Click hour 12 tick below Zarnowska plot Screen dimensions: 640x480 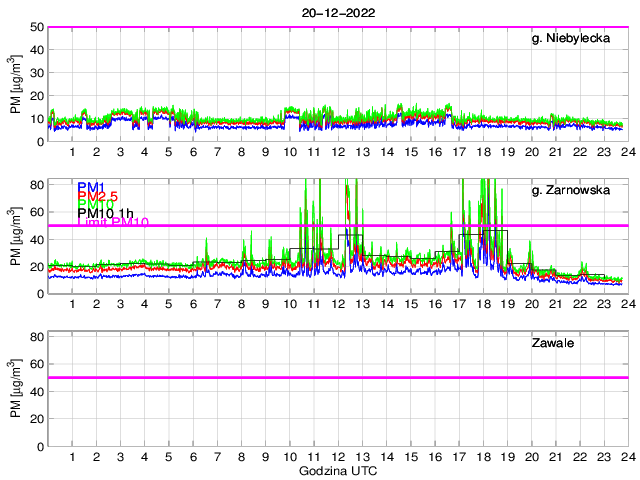pos(338,304)
